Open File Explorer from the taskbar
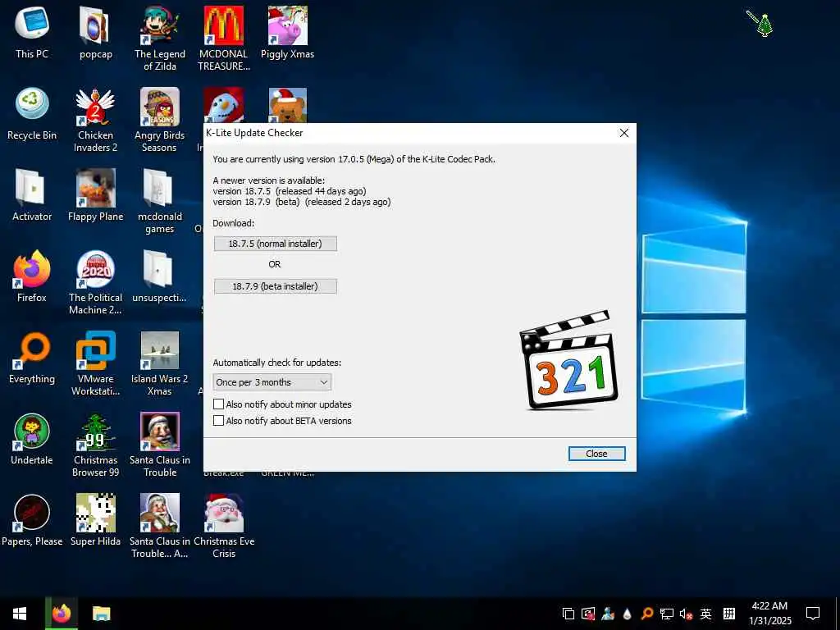This screenshot has width=840, height=630. 101,614
